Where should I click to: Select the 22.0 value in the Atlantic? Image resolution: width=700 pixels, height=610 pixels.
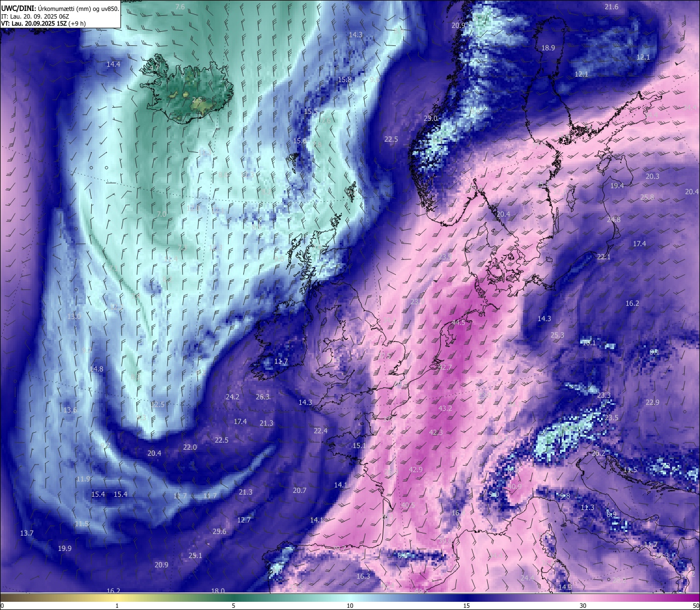pyautogui.click(x=190, y=447)
